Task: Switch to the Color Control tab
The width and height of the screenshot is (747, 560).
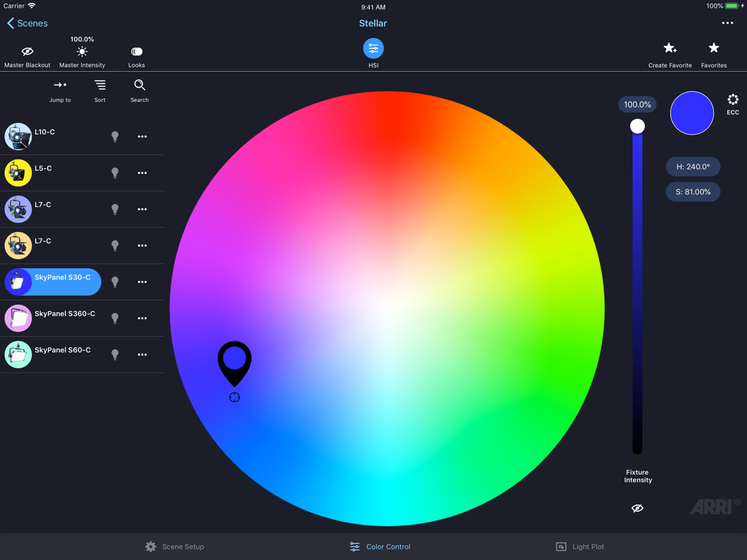Action: [380, 546]
